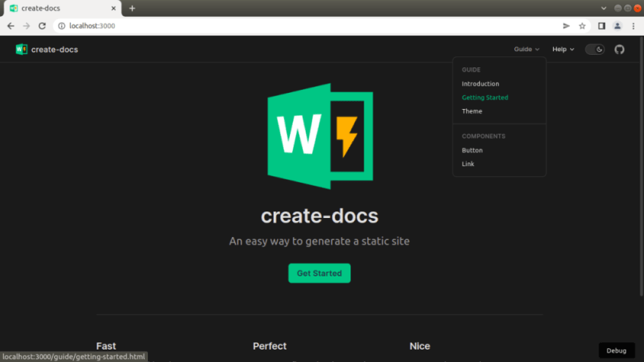Click the Nice feature heading

419,346
